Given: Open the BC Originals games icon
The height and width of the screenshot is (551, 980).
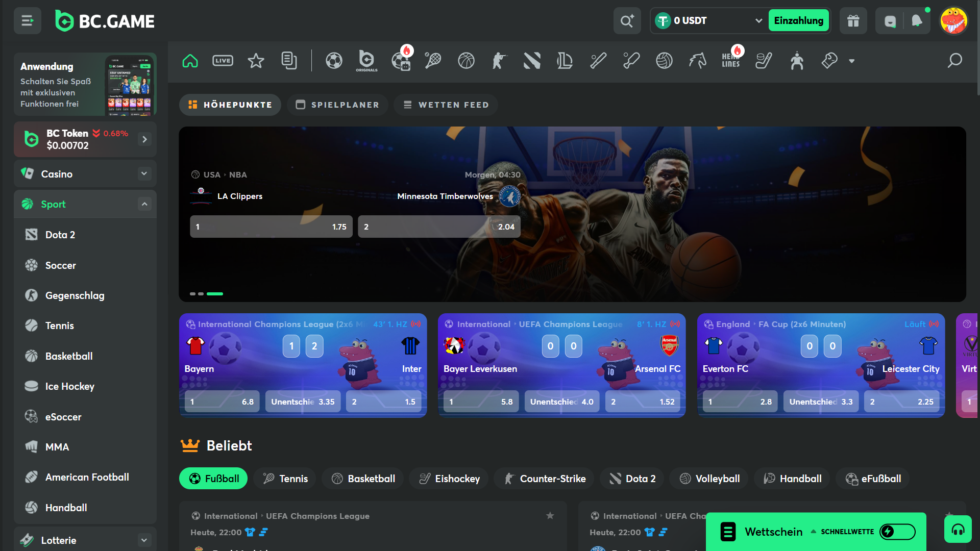Looking at the screenshot, I should click(366, 61).
